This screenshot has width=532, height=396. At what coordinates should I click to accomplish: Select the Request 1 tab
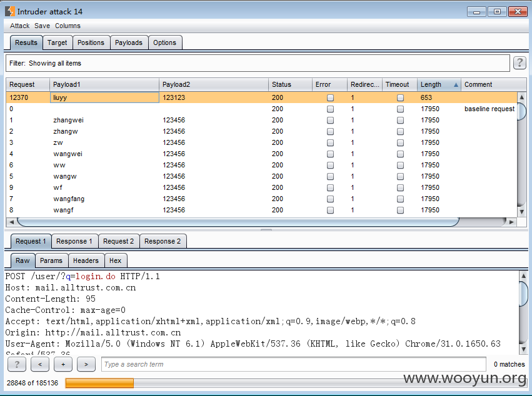tap(31, 241)
